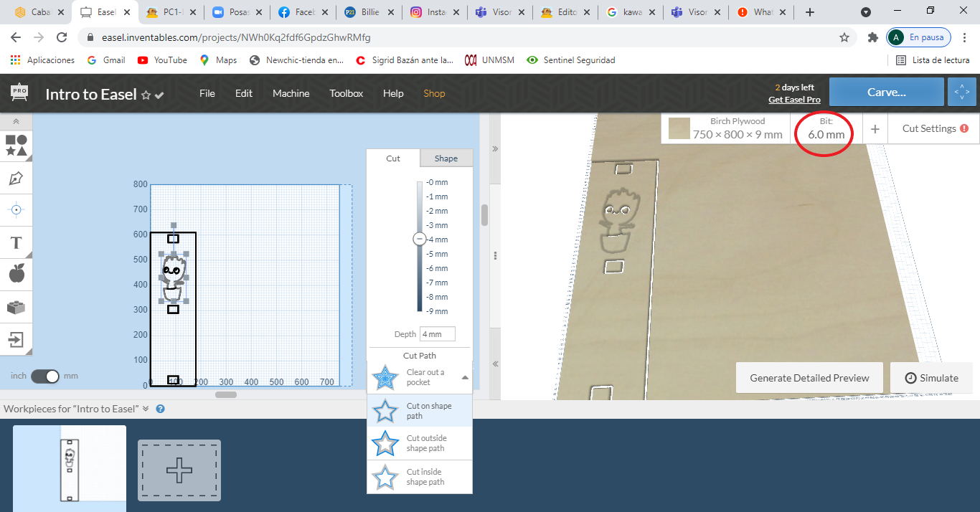Click the Cut Settings warning icon
980x512 pixels.
[964, 128]
